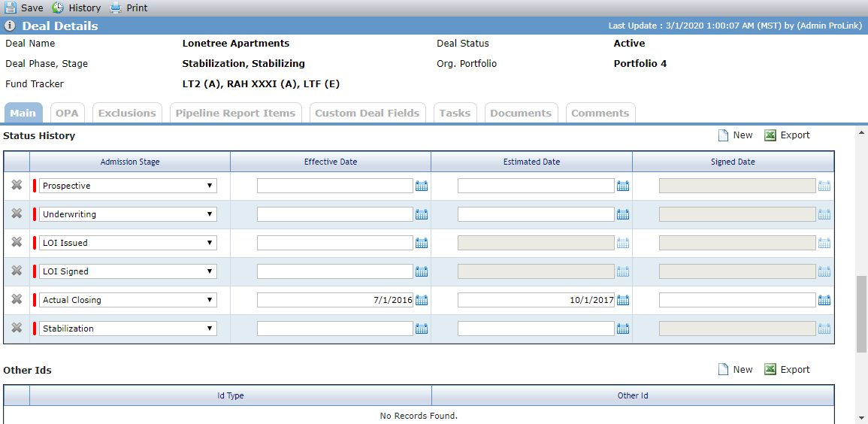Click the Print printer icon

tap(115, 8)
